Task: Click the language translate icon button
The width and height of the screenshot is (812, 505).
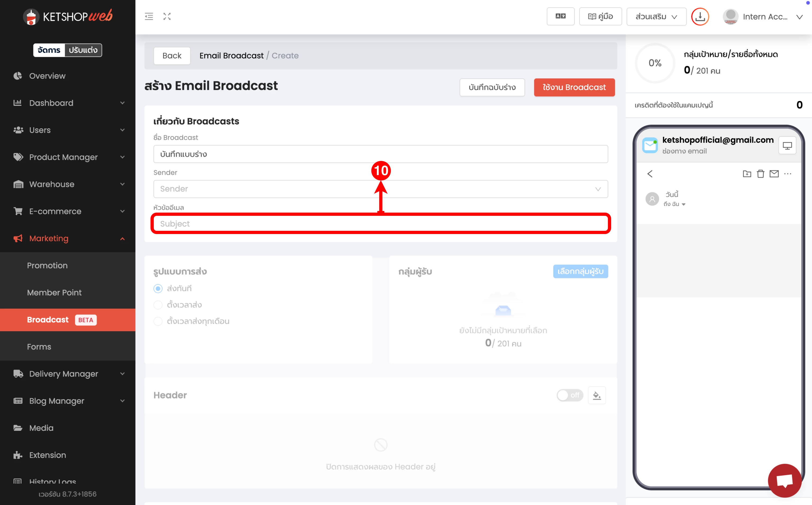Action: point(560,16)
